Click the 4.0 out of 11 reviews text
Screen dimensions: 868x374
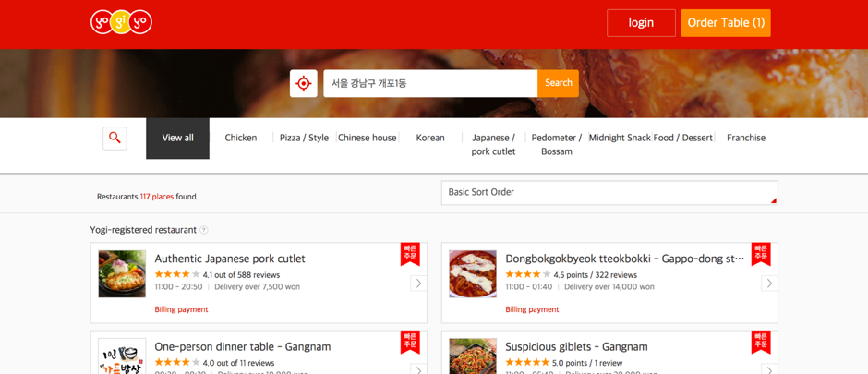point(238,363)
